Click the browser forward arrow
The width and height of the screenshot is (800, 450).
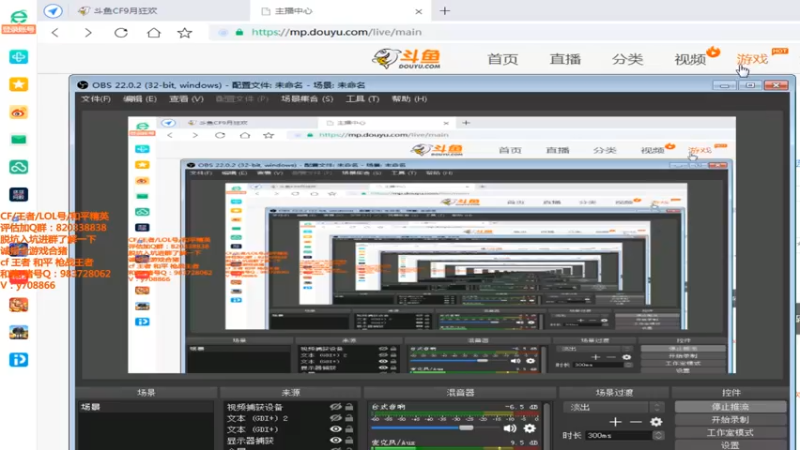click(x=88, y=33)
